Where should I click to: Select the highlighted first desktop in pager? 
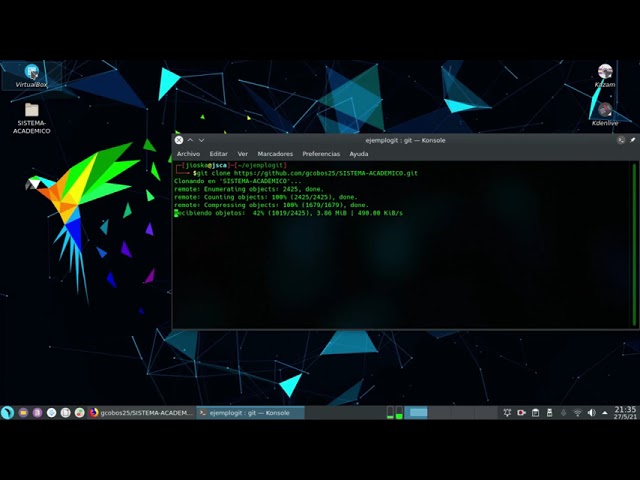[x=416, y=413]
